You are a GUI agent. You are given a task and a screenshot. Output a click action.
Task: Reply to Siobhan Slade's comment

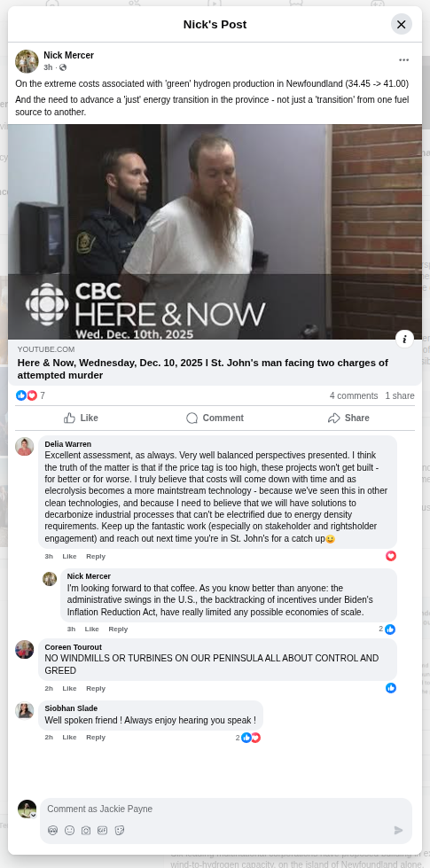point(96,738)
